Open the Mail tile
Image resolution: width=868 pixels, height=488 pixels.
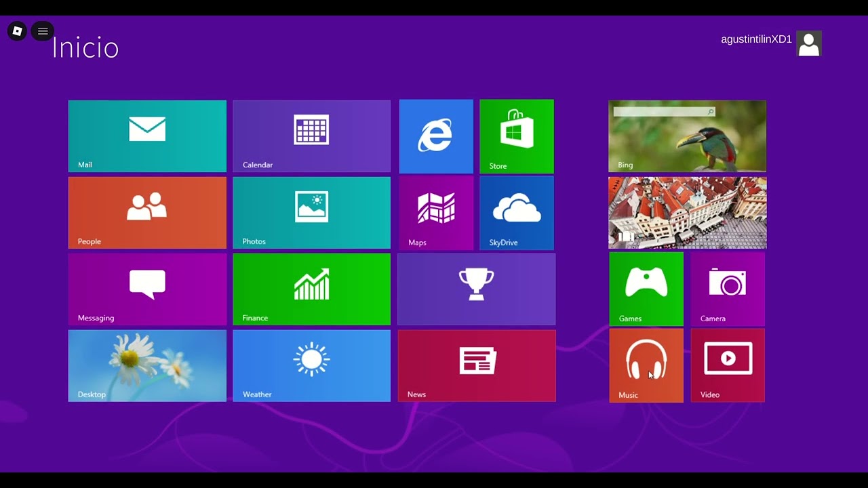point(147,136)
